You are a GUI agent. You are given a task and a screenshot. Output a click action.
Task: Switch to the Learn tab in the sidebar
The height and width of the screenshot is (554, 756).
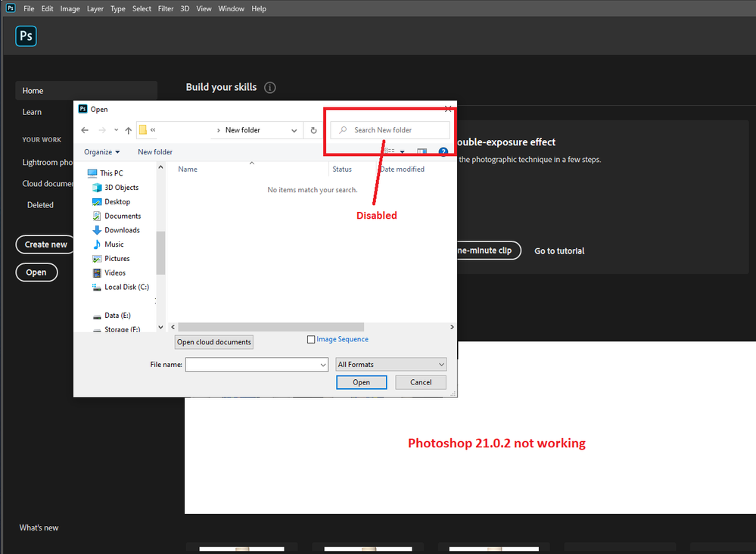32,111
